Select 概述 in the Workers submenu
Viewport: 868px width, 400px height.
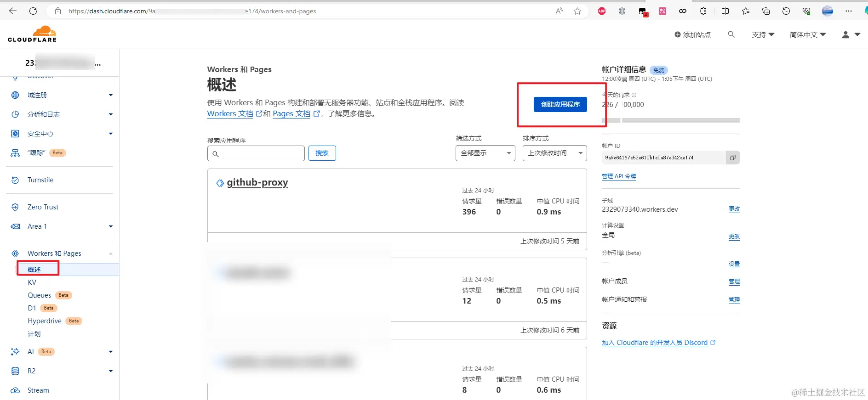(x=34, y=270)
